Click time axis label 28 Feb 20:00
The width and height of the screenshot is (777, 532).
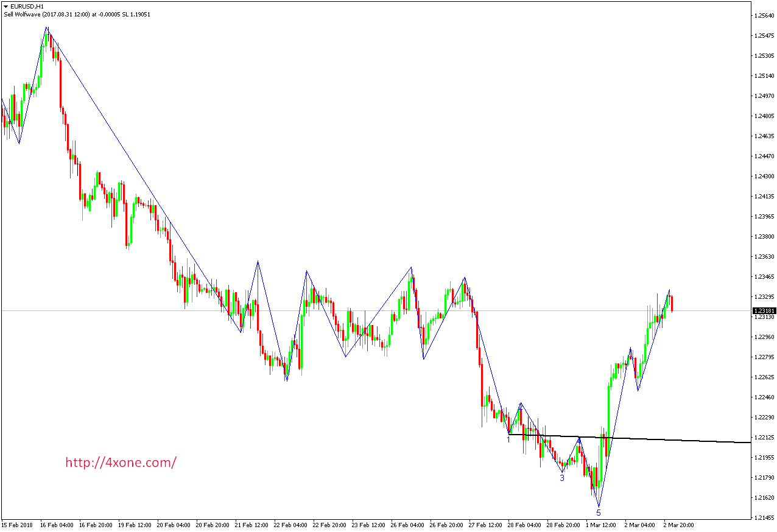[564, 525]
